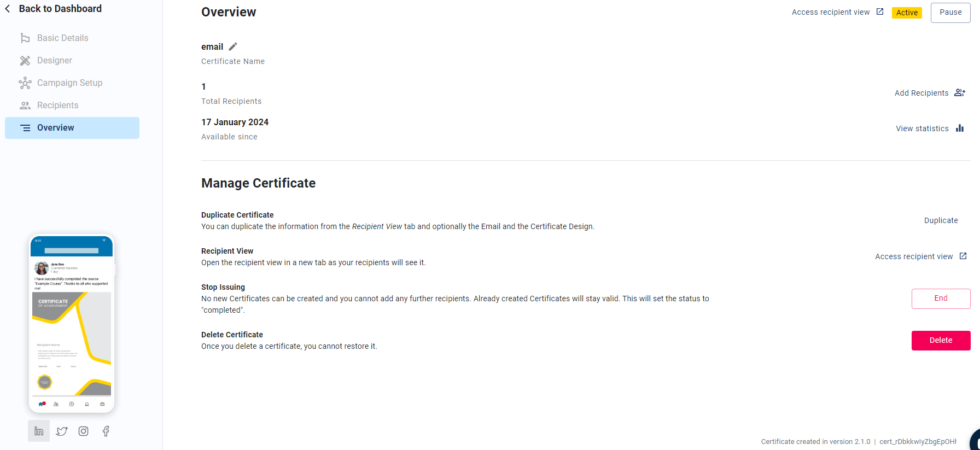
Task: Click the Facebook share icon
Action: pos(105,431)
